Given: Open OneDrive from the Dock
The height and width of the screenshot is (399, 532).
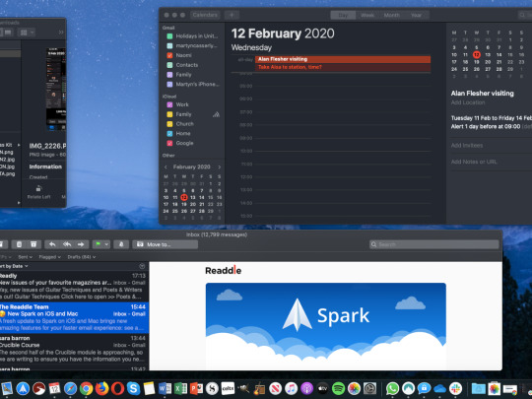Looking at the screenshot, I should pos(439,388).
